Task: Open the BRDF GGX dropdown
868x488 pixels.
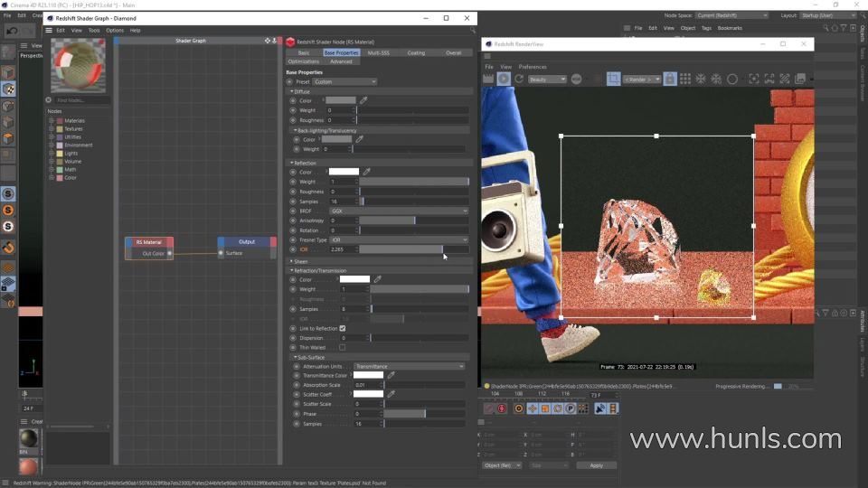Action: [399, 211]
